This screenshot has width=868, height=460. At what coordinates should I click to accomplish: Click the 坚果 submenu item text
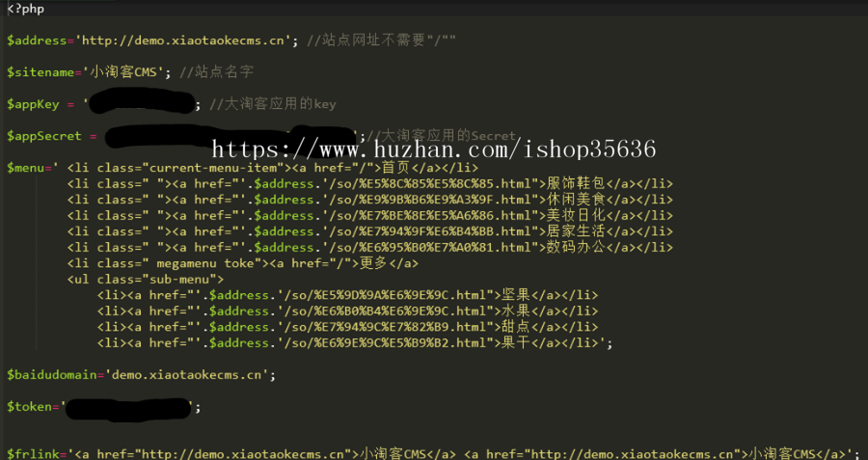click(515, 296)
